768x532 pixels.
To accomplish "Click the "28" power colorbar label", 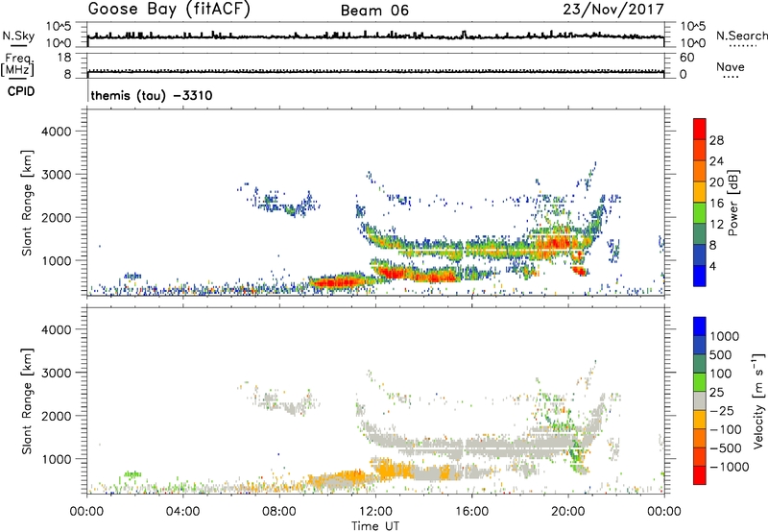I will [x=716, y=140].
